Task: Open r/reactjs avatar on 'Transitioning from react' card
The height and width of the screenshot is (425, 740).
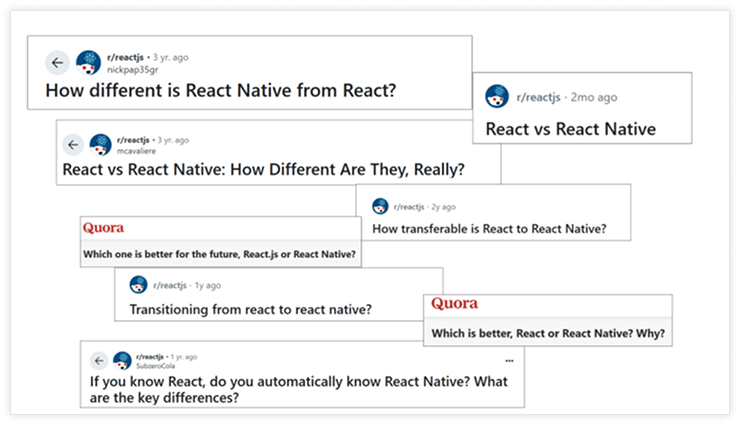Action: pos(138,284)
